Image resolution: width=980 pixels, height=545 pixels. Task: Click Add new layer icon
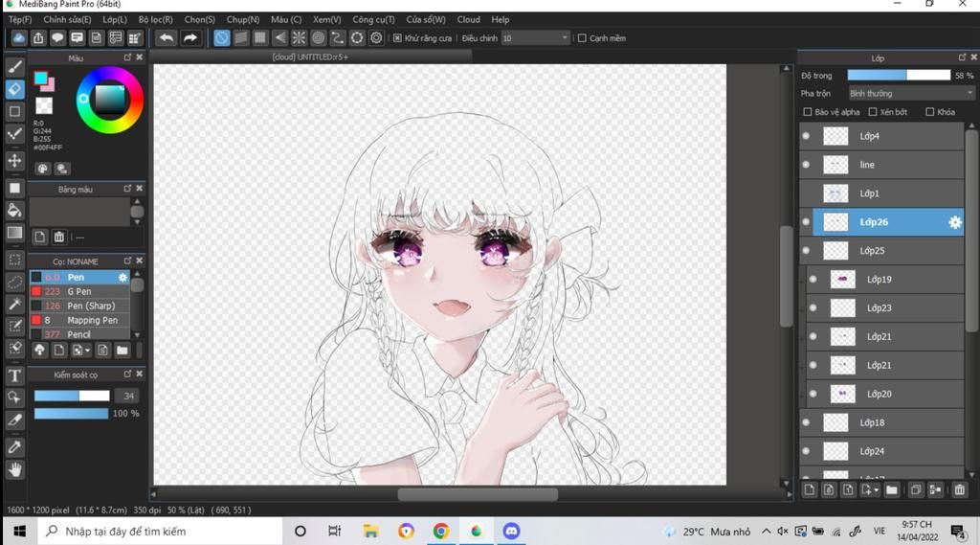(x=810, y=489)
